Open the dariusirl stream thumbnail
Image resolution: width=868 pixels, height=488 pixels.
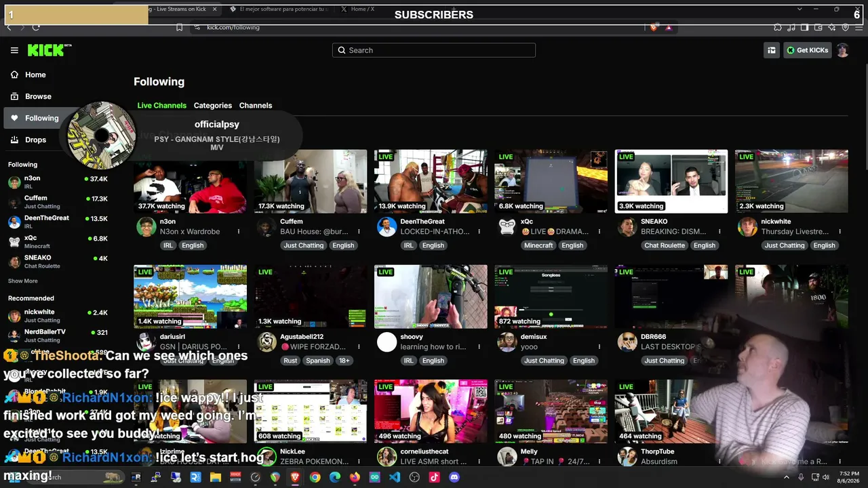[190, 296]
